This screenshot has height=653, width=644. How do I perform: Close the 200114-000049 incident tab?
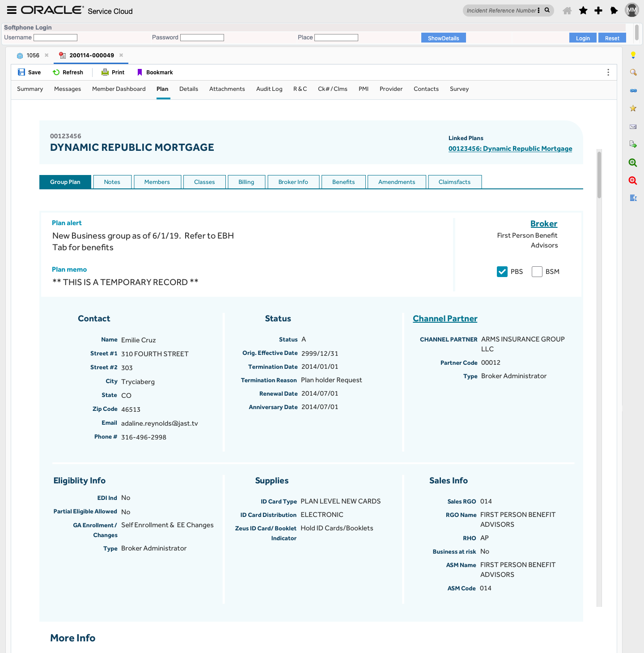tap(121, 55)
